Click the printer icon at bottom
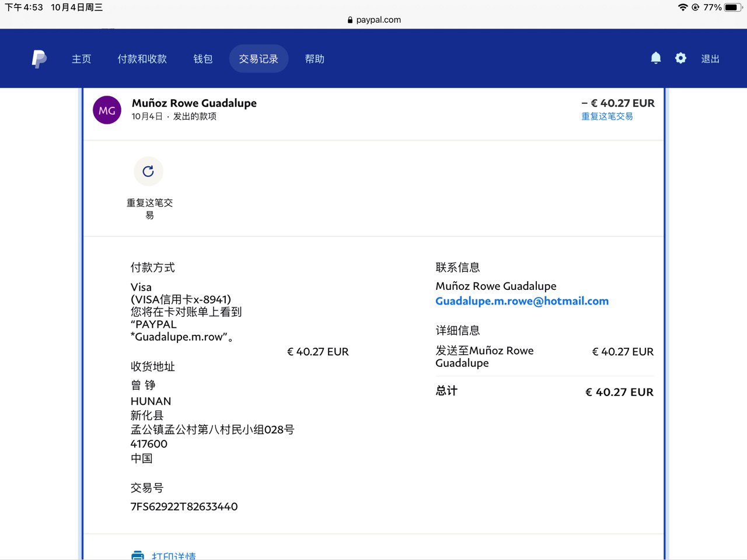This screenshot has width=747, height=560. (x=138, y=555)
